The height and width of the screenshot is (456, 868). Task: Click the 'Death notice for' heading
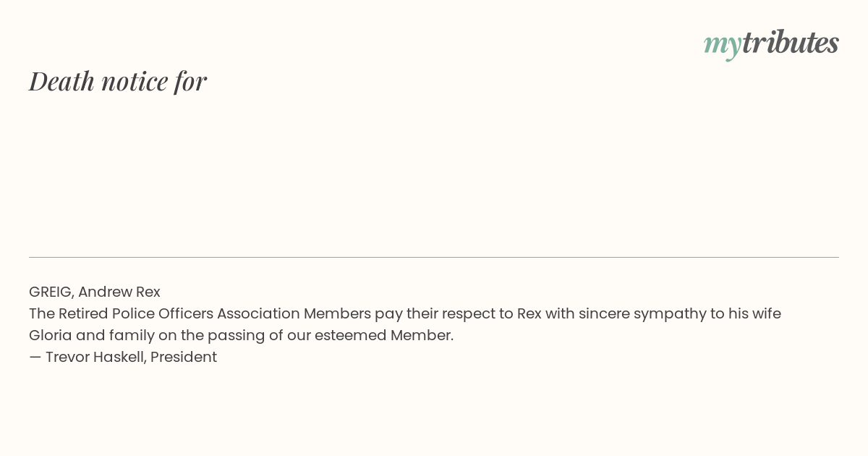118,81
